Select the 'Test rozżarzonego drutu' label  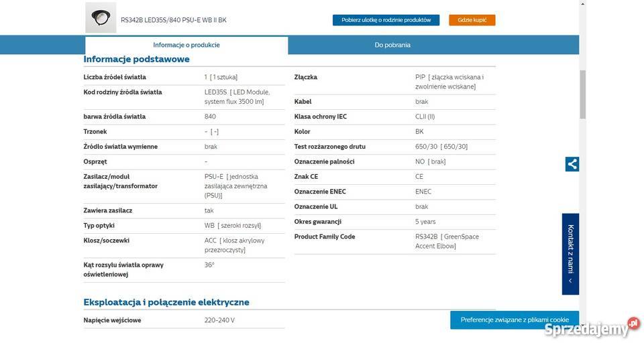coord(329,147)
